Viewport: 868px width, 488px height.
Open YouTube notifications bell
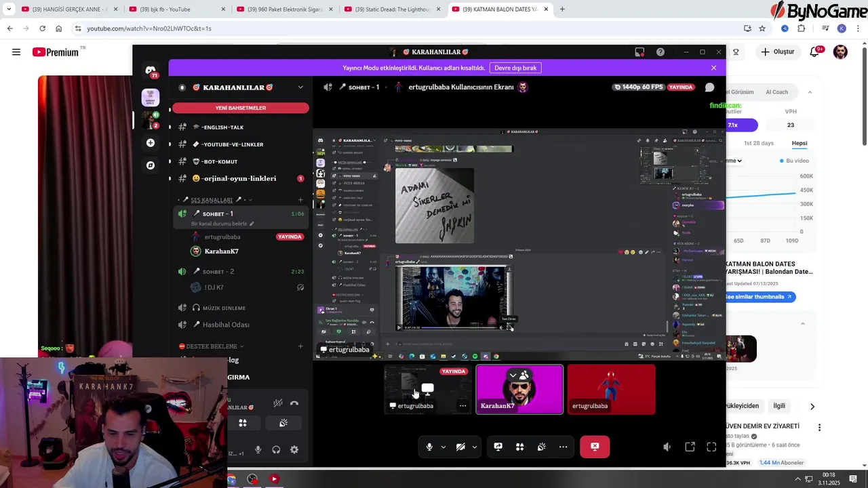pyautogui.click(x=816, y=52)
